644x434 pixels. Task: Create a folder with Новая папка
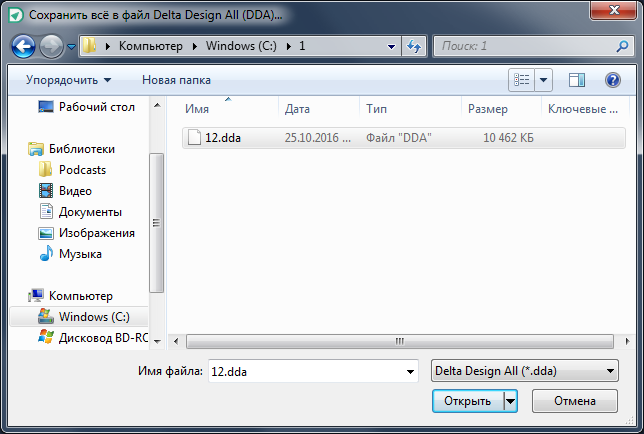click(x=176, y=80)
